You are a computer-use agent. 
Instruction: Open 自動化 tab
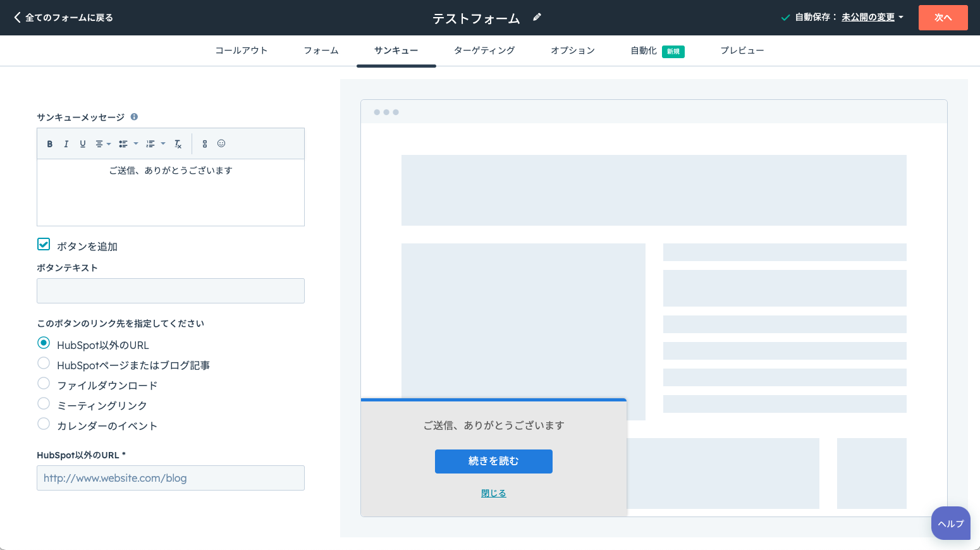(x=644, y=51)
